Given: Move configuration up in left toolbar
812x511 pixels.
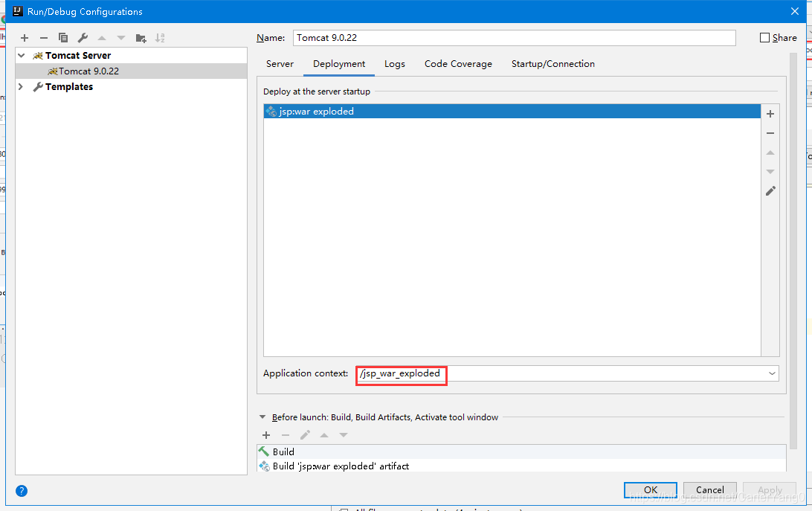Looking at the screenshot, I should click(x=102, y=38).
